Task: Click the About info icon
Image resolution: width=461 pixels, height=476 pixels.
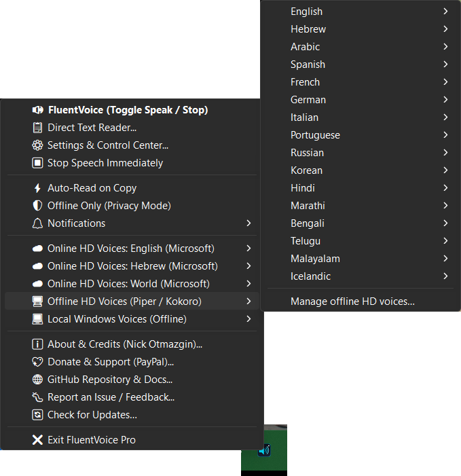Action: pyautogui.click(x=37, y=344)
